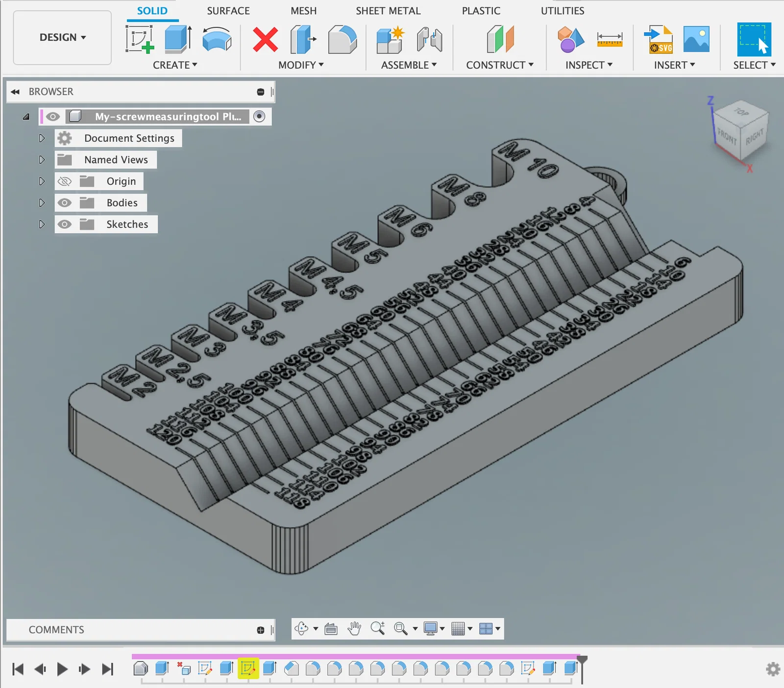Hide the Bodies folder
The width and height of the screenshot is (784, 688).
pyautogui.click(x=65, y=203)
